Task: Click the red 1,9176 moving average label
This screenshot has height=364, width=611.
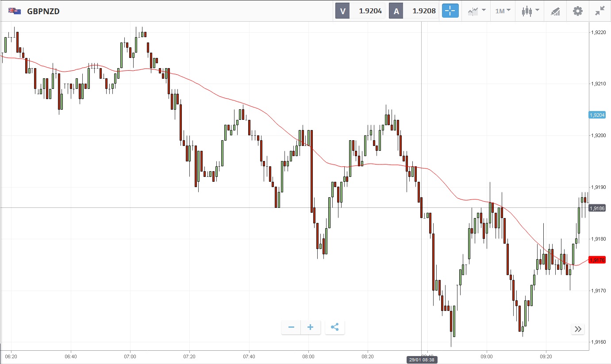Action: pyautogui.click(x=597, y=260)
